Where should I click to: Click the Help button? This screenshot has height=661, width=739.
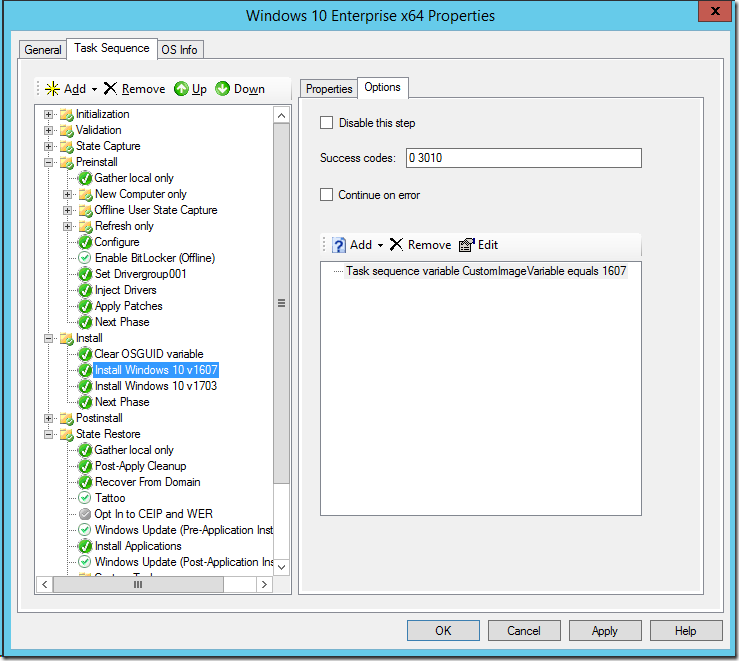point(686,631)
